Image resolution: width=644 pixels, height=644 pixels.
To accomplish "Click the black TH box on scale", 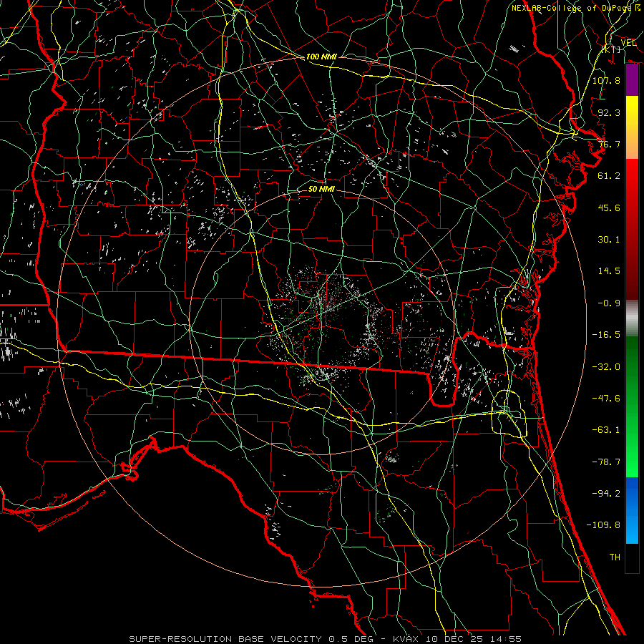I will click(x=632, y=558).
